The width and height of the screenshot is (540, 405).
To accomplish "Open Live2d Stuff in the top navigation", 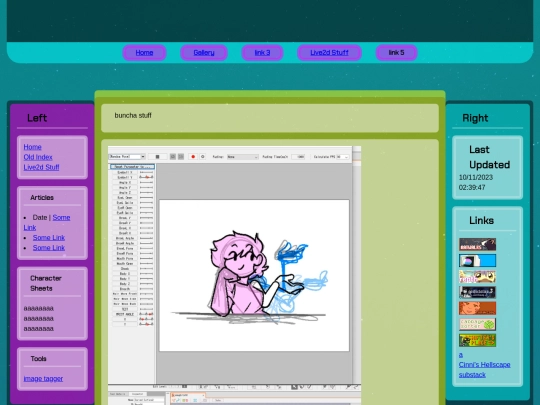I will (329, 53).
